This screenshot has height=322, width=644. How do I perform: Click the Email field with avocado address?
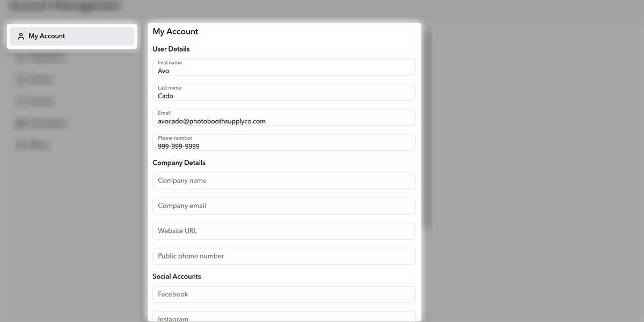(284, 118)
